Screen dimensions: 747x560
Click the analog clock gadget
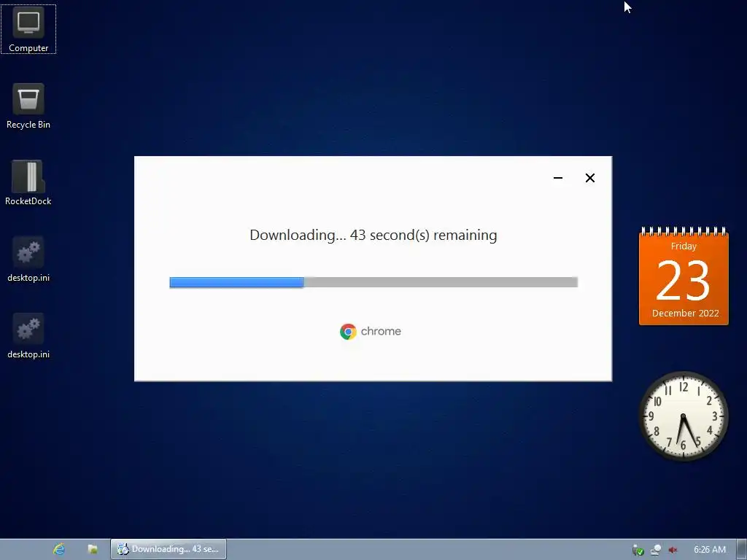tap(683, 416)
